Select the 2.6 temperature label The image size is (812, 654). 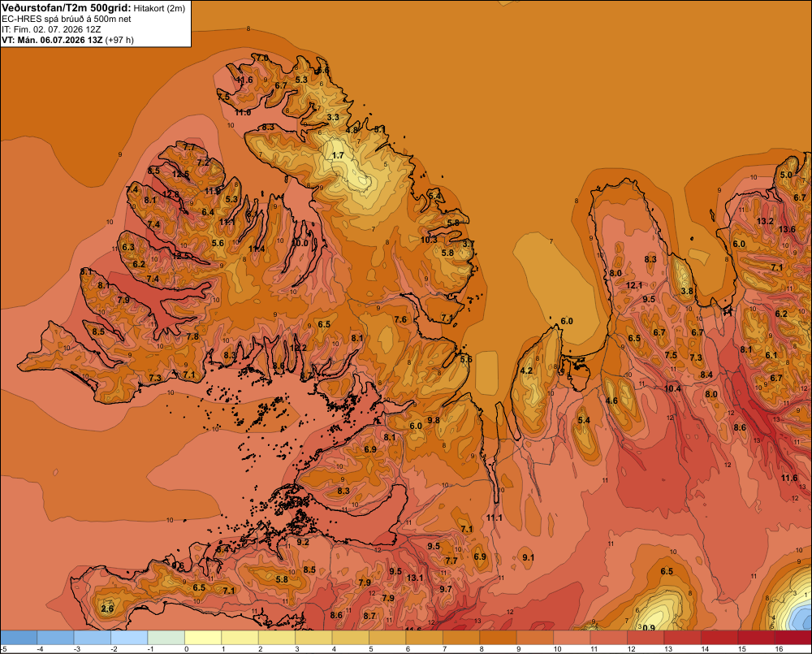[107, 609]
